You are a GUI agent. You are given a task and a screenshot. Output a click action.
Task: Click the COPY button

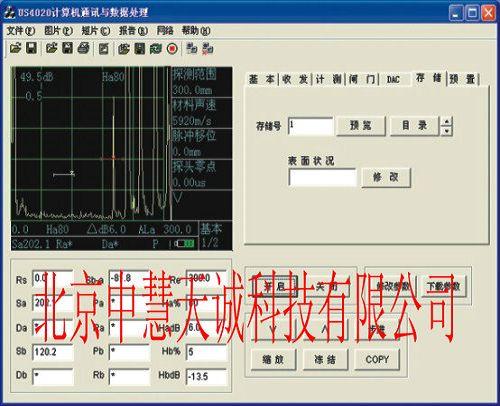377,360
